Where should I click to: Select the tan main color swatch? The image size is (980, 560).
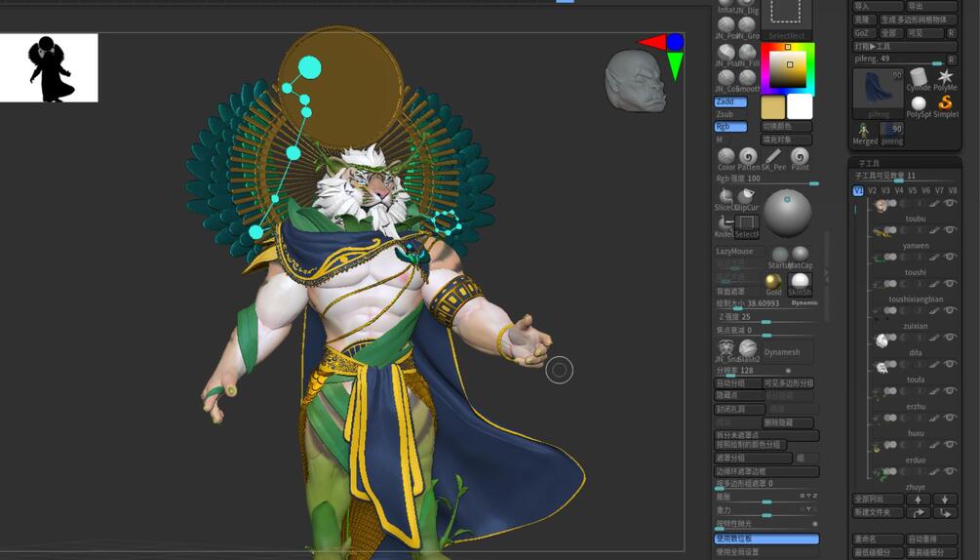772,107
